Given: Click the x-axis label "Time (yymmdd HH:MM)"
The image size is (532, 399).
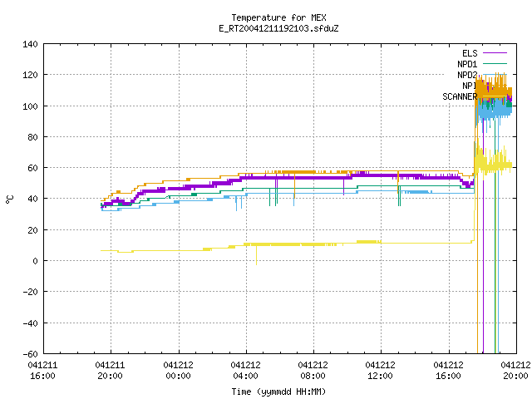Looking at the screenshot, I should tap(278, 392).
